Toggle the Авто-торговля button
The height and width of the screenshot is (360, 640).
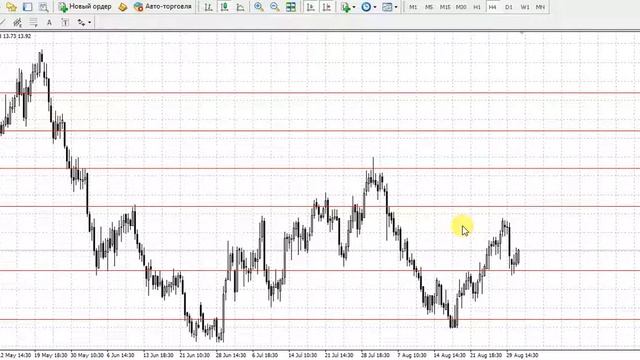coord(163,7)
